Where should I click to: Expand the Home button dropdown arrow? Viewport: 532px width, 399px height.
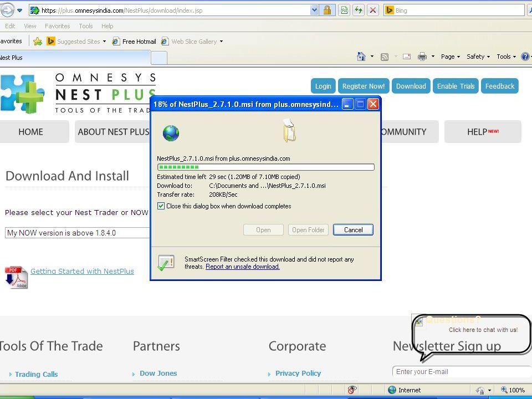(372, 57)
